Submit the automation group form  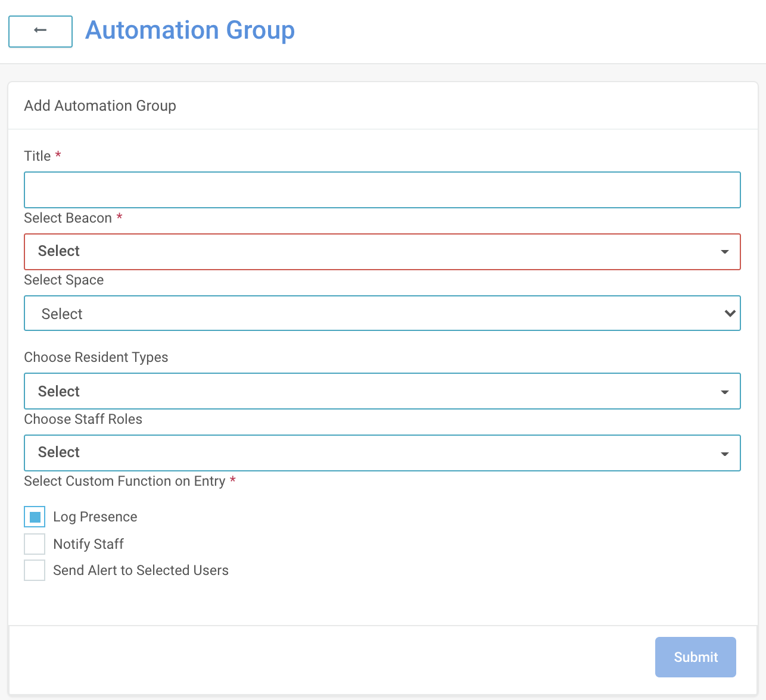click(x=695, y=657)
